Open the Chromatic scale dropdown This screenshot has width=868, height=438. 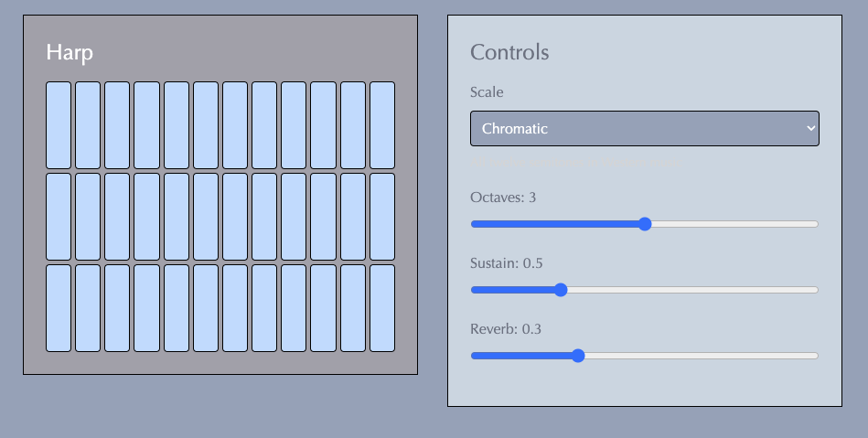pyautogui.click(x=644, y=128)
